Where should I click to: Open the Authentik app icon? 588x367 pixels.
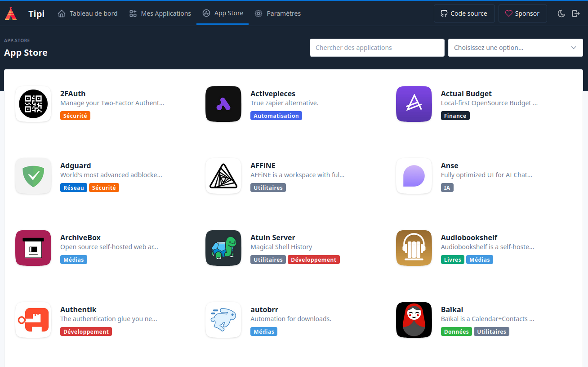tap(33, 320)
